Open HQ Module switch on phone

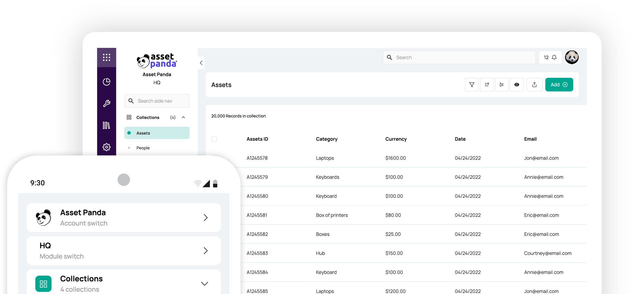point(124,251)
